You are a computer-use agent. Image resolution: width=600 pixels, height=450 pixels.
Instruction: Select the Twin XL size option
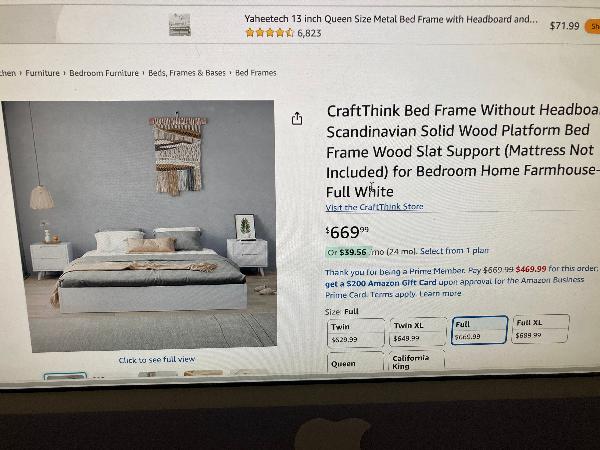pos(418,331)
